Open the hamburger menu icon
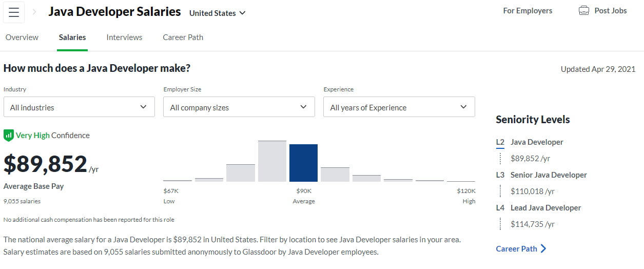This screenshot has width=644, height=269. [14, 12]
